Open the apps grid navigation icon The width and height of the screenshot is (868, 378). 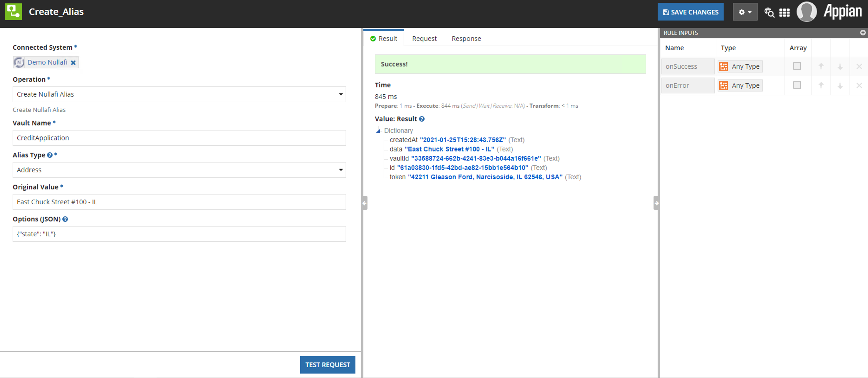pyautogui.click(x=784, y=13)
